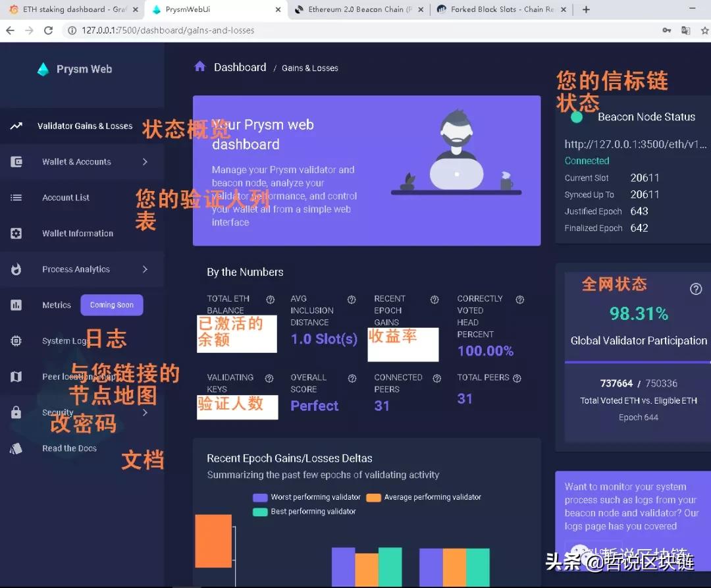The height and width of the screenshot is (588, 711).
Task: Click the Connected status text
Action: (x=587, y=161)
